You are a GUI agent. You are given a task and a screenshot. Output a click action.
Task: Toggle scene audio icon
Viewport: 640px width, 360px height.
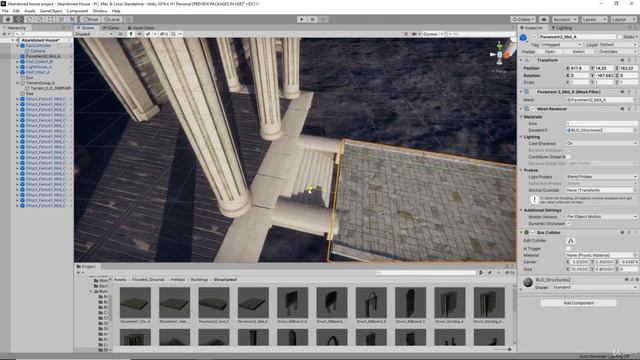(x=139, y=34)
